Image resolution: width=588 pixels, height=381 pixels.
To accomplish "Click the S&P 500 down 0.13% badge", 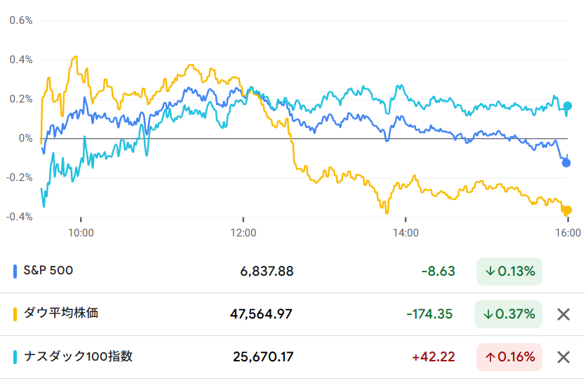I will [x=509, y=271].
